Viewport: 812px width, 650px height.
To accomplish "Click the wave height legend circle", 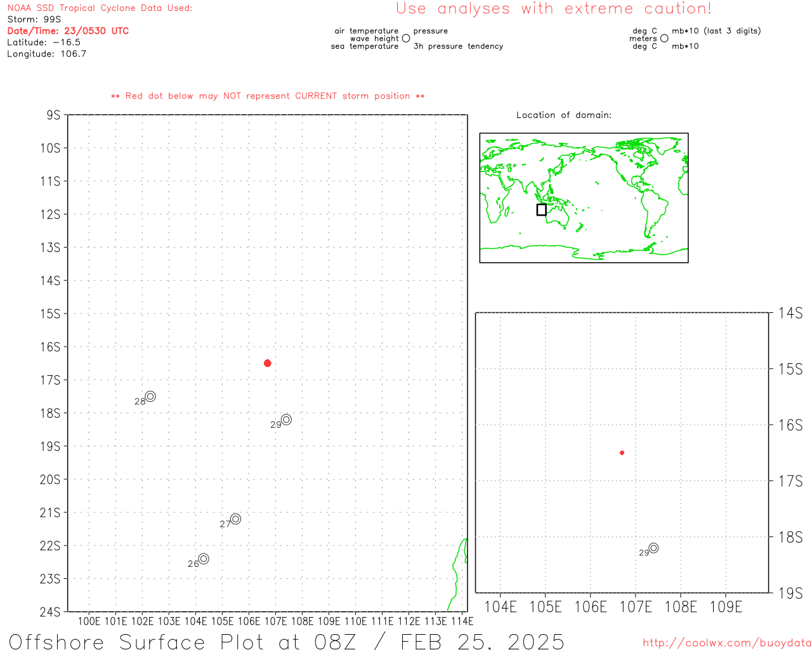I will (406, 38).
